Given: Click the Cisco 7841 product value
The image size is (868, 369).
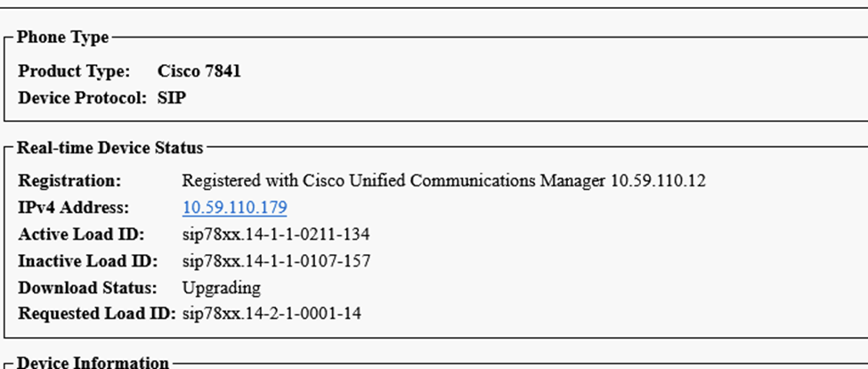Looking at the screenshot, I should tap(199, 71).
